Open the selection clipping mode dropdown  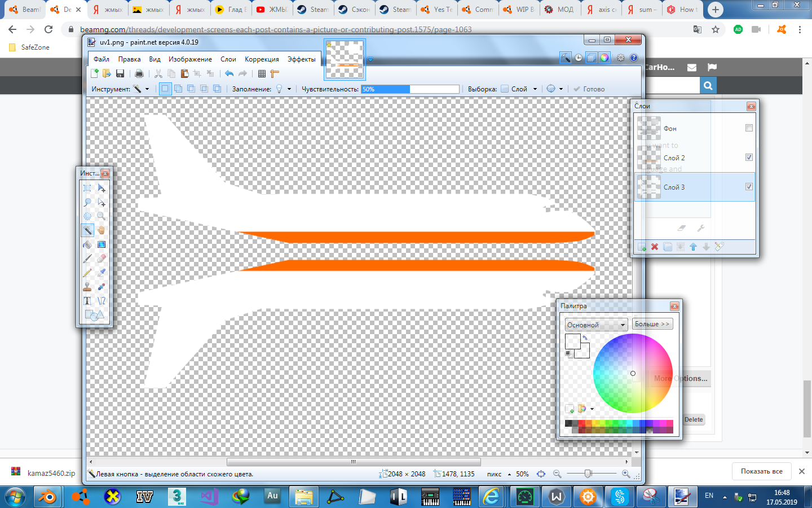[x=555, y=89]
